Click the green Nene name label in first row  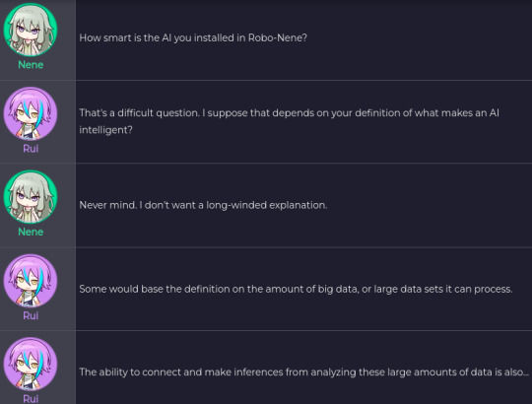[31, 65]
